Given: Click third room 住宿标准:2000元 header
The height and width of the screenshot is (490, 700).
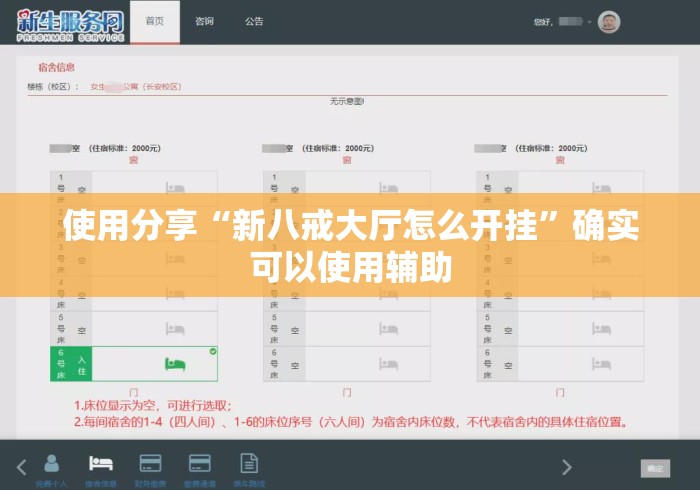Looking at the screenshot, I should pyautogui.click(x=551, y=148).
